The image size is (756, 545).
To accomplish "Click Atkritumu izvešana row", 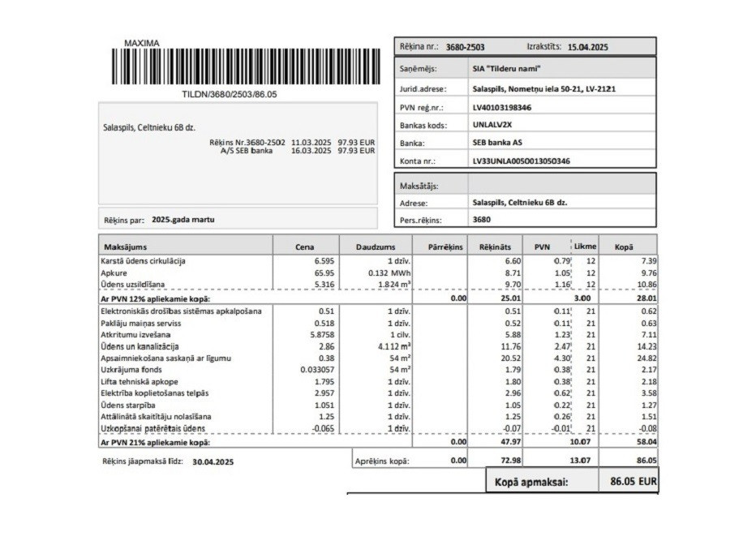I will tap(379, 334).
